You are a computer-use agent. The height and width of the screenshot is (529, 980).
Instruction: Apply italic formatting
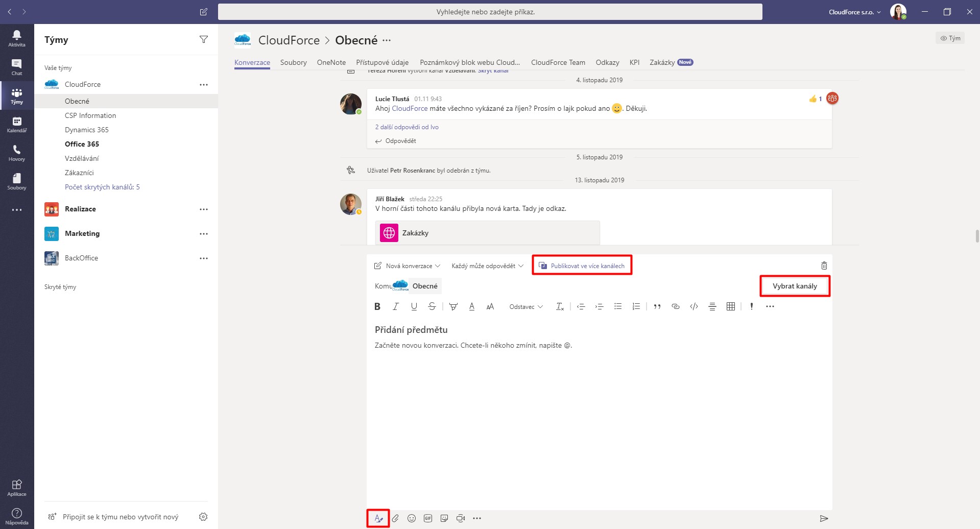pos(396,306)
